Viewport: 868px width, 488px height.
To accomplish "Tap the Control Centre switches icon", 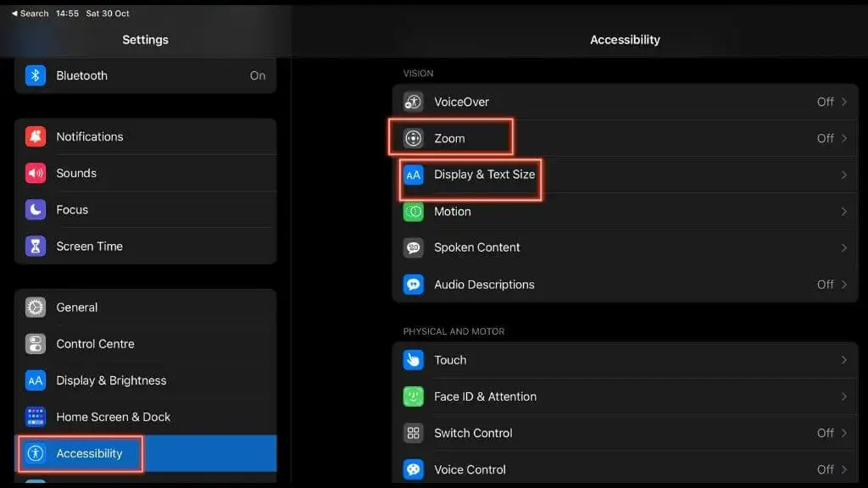I will pyautogui.click(x=36, y=344).
